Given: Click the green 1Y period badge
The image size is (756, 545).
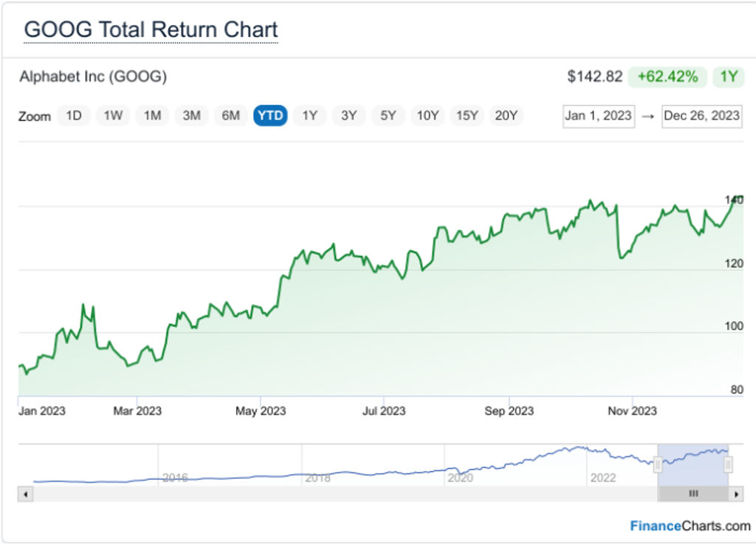Looking at the screenshot, I should click(729, 77).
